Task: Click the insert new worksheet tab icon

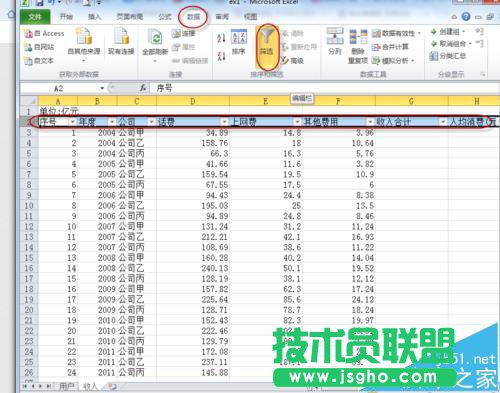Action: pos(113,387)
